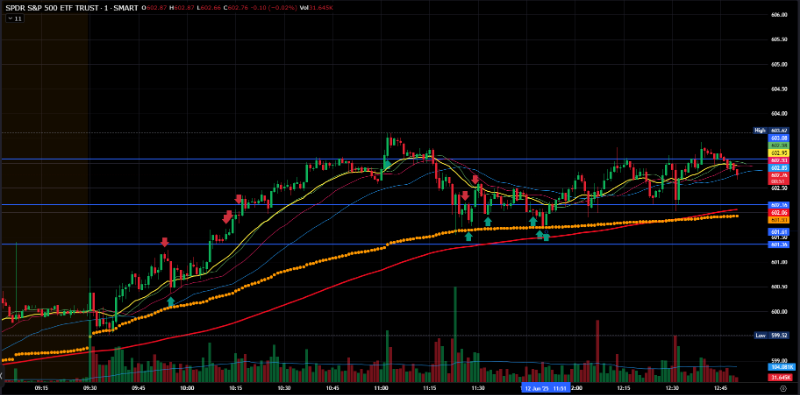800x395 pixels.
Task: Select the teal up-arrow signal on the 11:00 candle
Action: [387, 164]
